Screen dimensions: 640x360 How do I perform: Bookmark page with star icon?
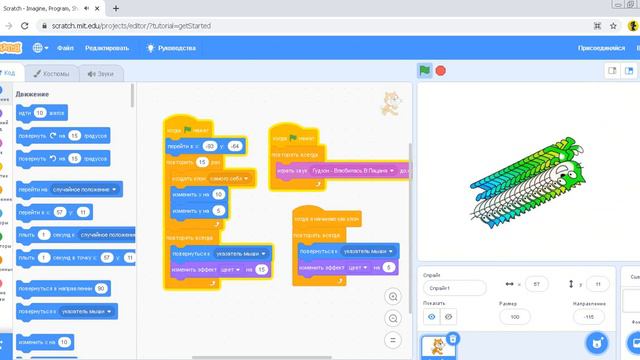click(x=613, y=26)
